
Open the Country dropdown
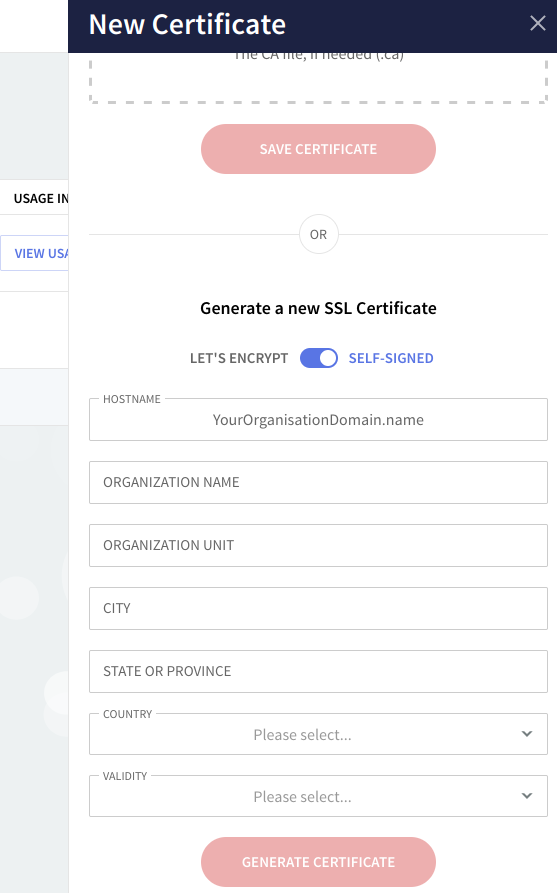pos(318,734)
